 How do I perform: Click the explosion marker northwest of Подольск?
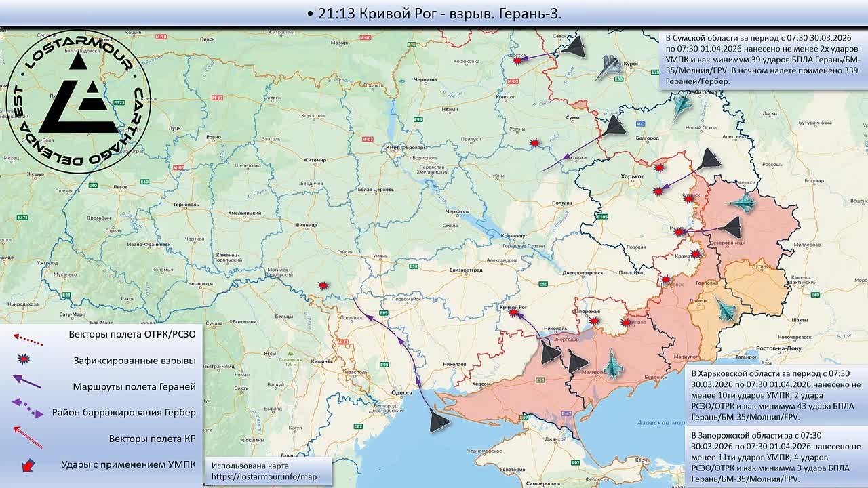pyautogui.click(x=324, y=286)
